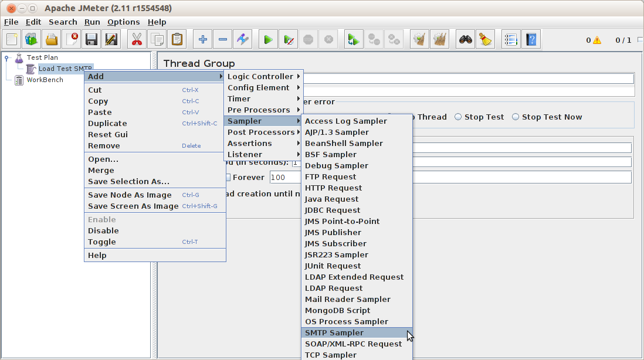Choose TCP Sampler menu item

[357, 355]
